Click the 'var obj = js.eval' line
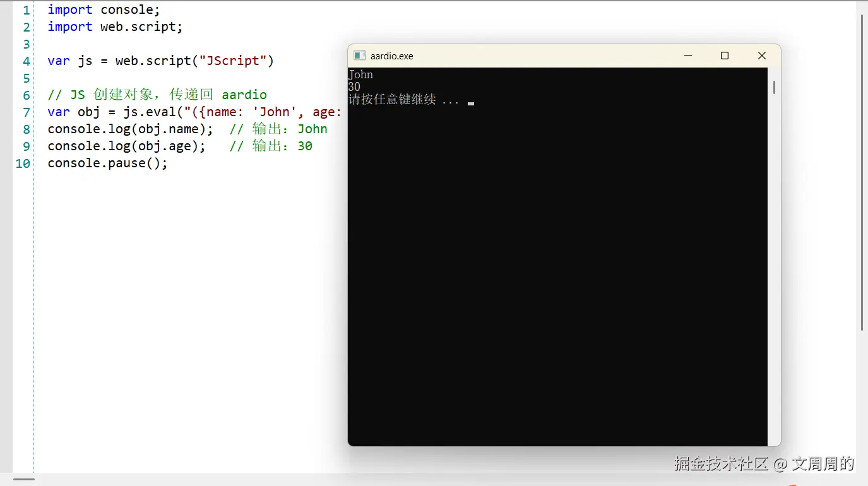Screen dimensions: 868x486 coord(195,112)
